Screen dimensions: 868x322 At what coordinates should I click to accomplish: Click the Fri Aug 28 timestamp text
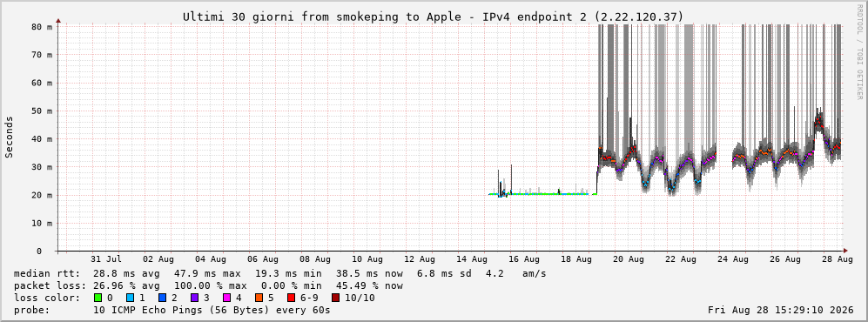(x=781, y=310)
